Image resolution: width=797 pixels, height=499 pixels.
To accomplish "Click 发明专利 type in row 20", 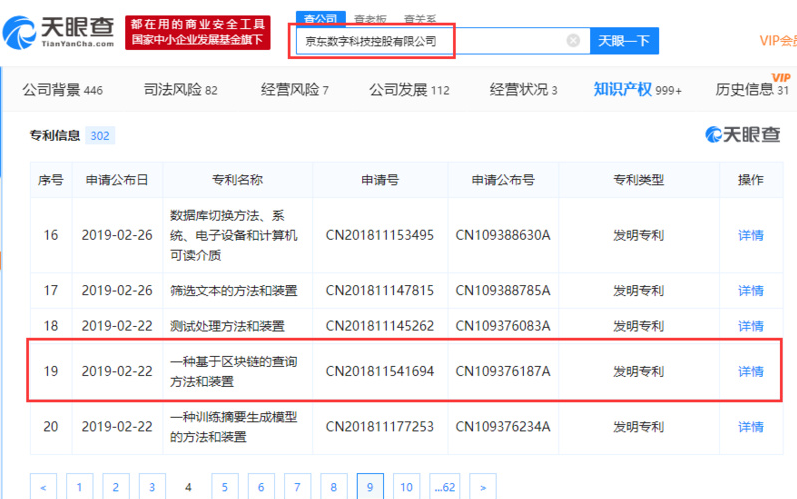I will point(638,427).
